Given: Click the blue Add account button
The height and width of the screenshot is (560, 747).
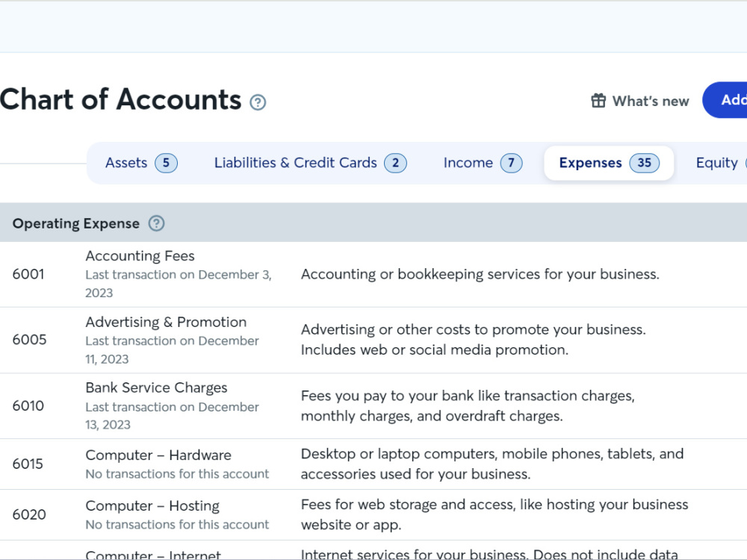Looking at the screenshot, I should click(x=725, y=100).
